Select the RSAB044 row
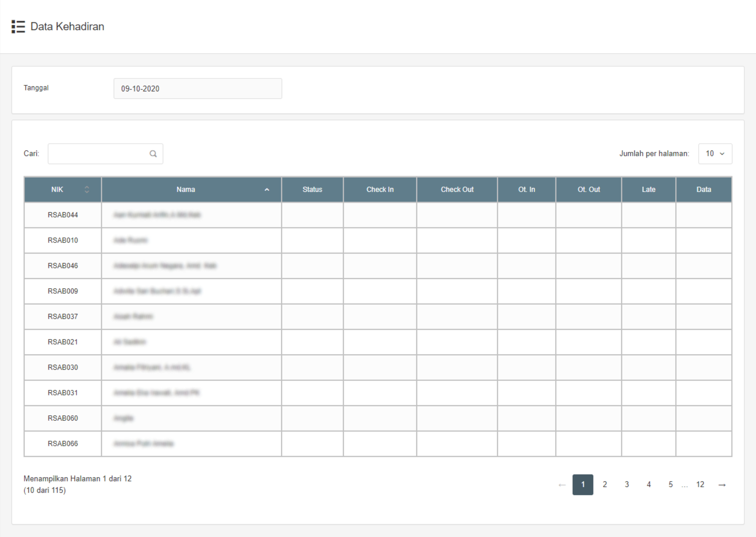The width and height of the screenshot is (756, 537). 63,215
